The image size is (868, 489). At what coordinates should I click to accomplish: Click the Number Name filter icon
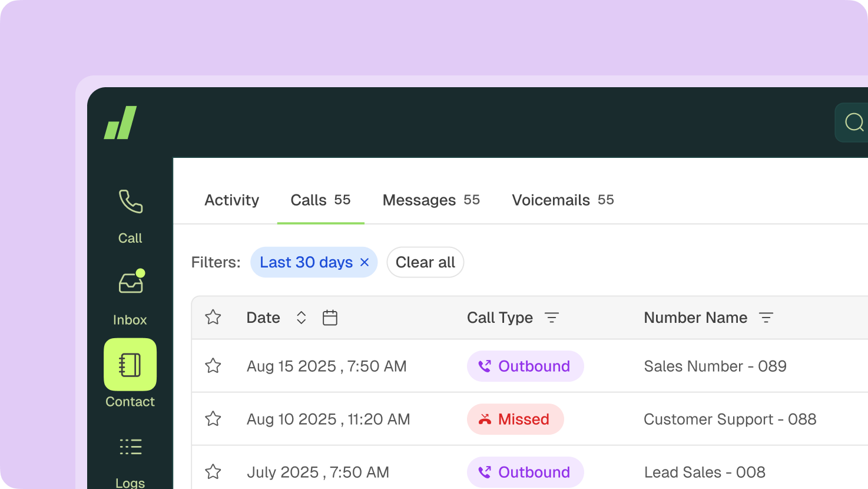tap(766, 318)
